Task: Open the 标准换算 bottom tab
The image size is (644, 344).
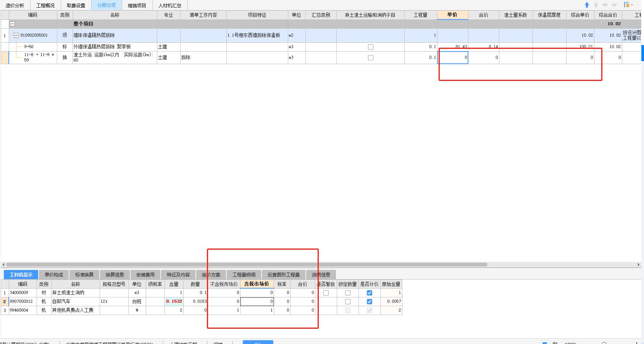Action: (x=84, y=275)
